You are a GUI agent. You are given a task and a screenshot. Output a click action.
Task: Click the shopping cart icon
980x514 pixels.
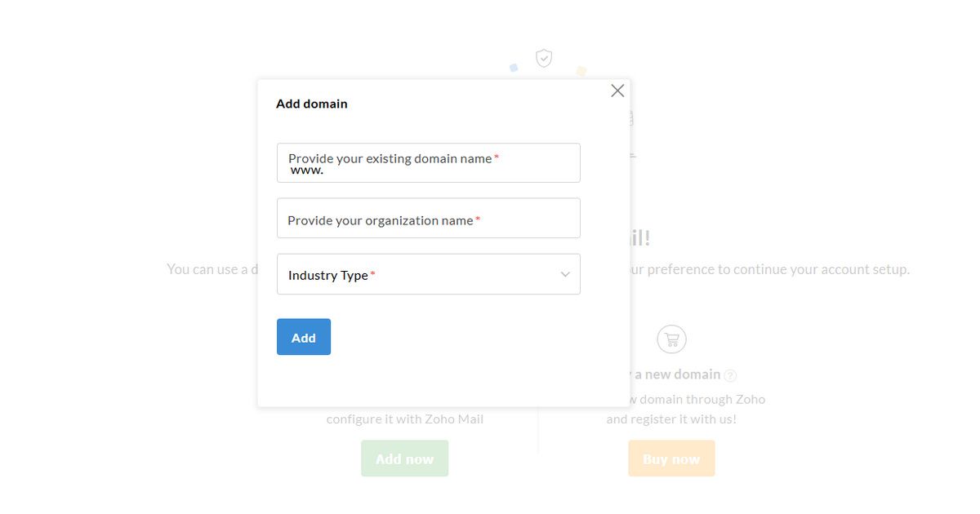[671, 339]
